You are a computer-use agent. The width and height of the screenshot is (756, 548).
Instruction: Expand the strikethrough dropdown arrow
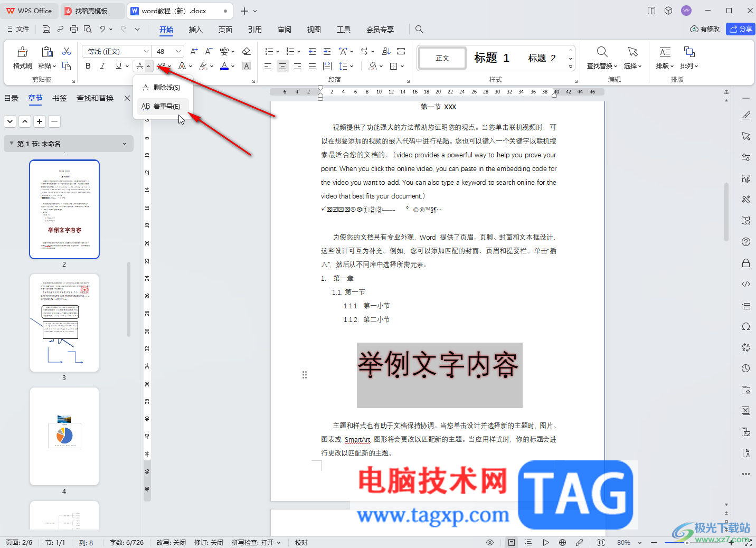tap(149, 66)
